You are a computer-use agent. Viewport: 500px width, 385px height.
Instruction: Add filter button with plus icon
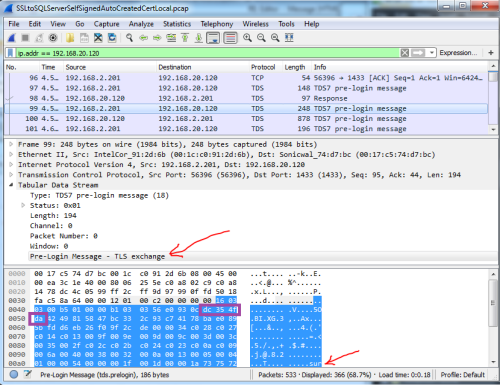click(x=491, y=53)
